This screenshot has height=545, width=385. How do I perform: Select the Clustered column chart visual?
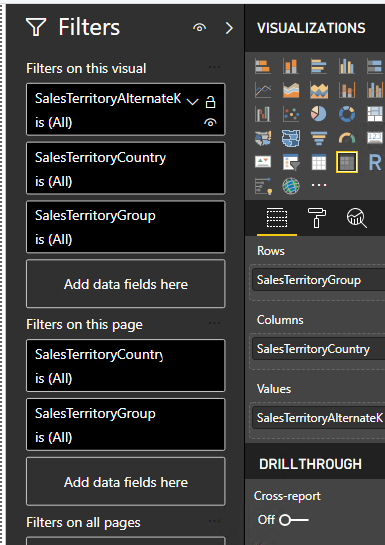pos(347,66)
